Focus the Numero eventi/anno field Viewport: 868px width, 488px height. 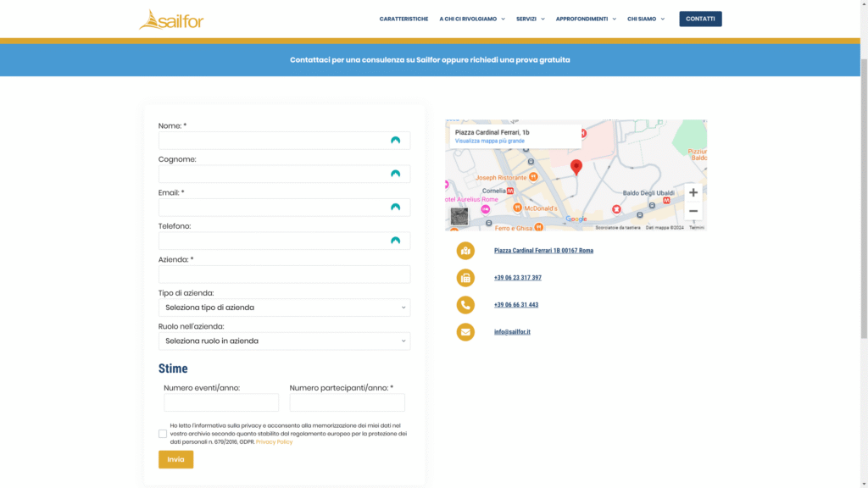(221, 402)
